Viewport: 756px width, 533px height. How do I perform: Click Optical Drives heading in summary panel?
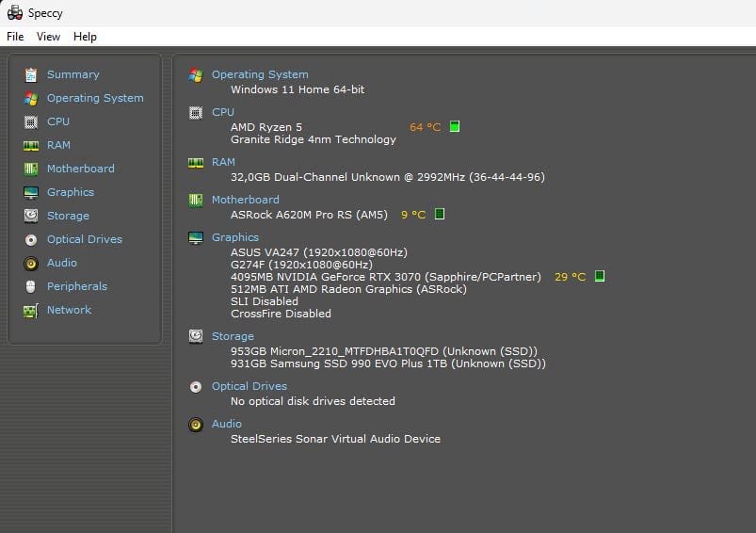[x=249, y=386]
